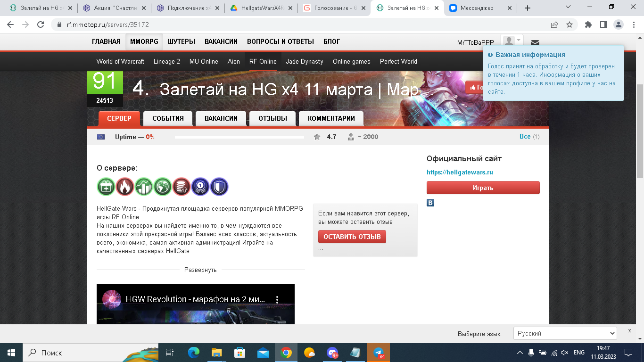This screenshot has height=362, width=644.
Task: Open File Explorer from the taskbar
Action: [x=217, y=353]
